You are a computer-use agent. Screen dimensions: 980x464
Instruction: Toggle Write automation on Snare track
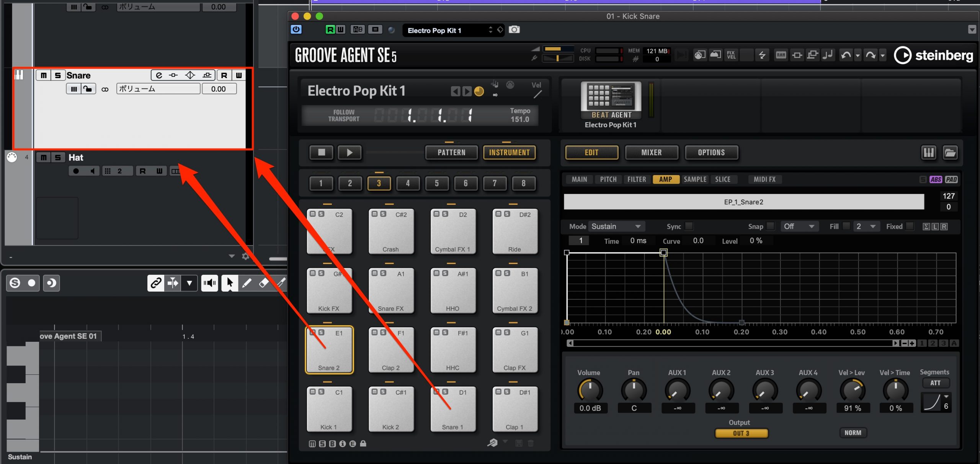click(239, 75)
